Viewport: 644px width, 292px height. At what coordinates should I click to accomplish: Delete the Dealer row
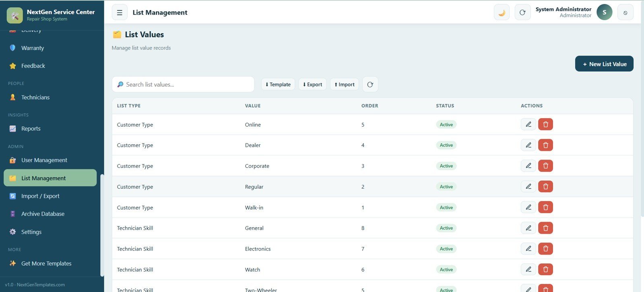coord(545,145)
